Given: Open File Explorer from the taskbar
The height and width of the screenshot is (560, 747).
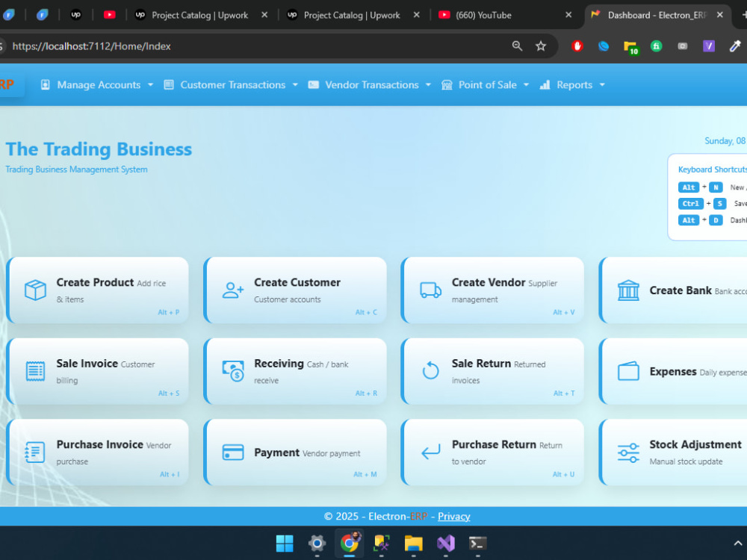Looking at the screenshot, I should [414, 544].
